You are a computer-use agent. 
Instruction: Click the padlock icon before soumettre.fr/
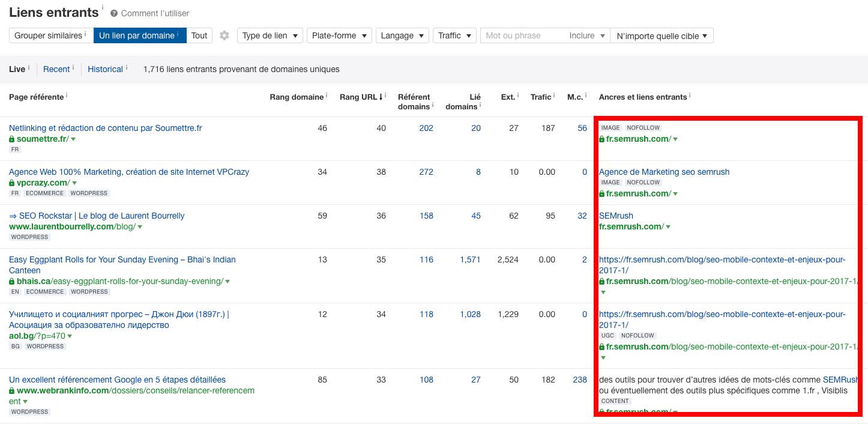coord(12,139)
